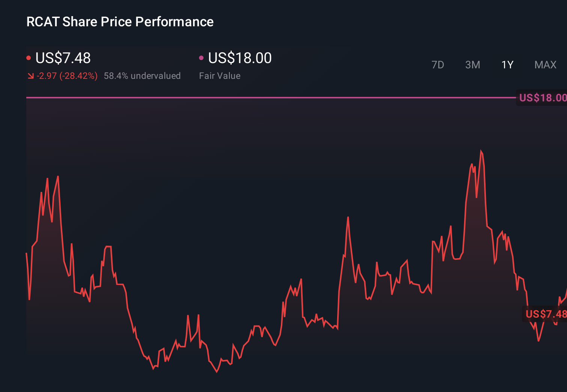Click the US$18.00 fair value header
The width and height of the screenshot is (567, 392).
click(x=240, y=58)
